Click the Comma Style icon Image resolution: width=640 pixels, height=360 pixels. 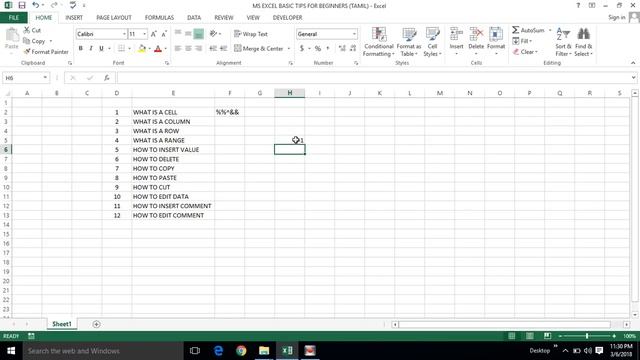tap(328, 49)
